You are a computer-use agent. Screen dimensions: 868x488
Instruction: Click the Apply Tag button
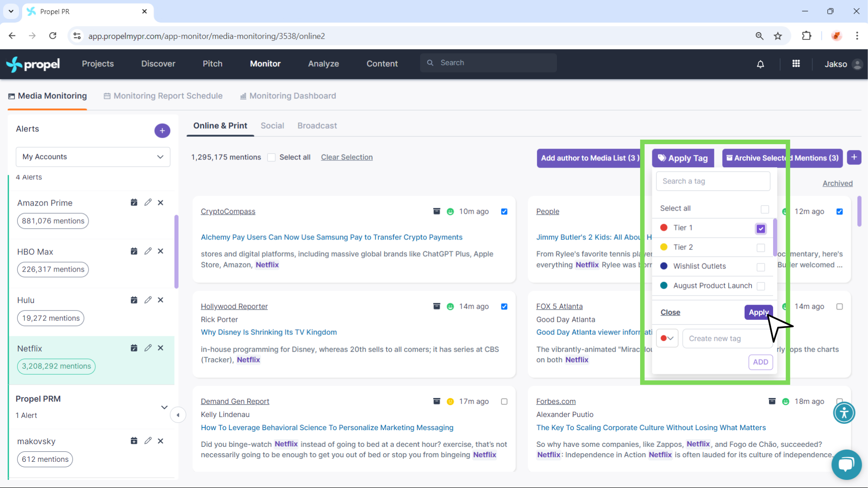point(683,158)
